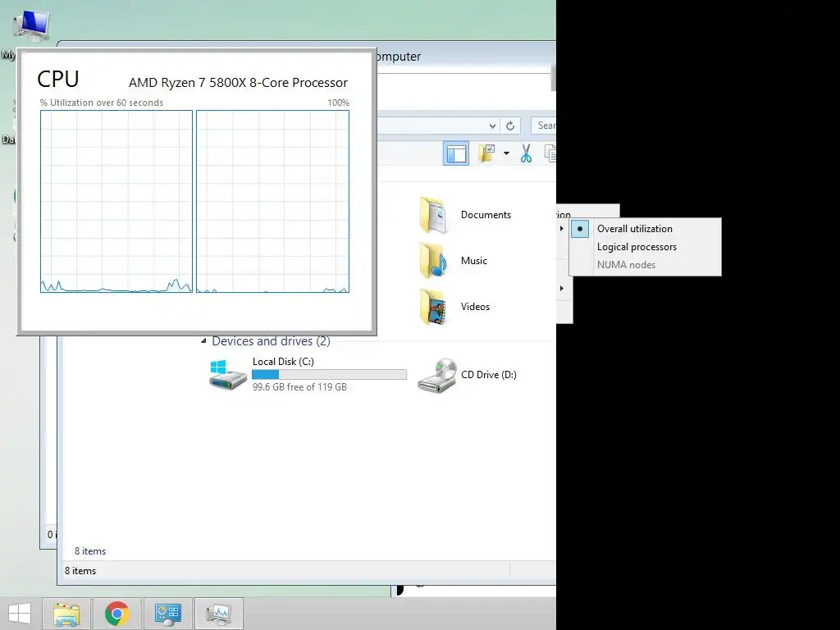
Task: Click % Utilization over 60 seconds label
Action: coord(101,103)
